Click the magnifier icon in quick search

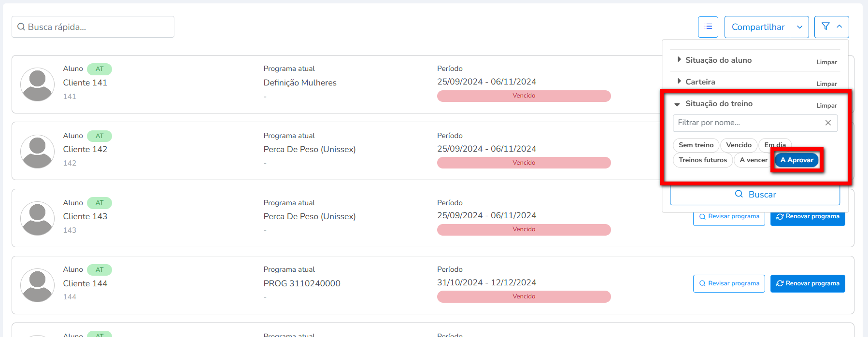(21, 27)
